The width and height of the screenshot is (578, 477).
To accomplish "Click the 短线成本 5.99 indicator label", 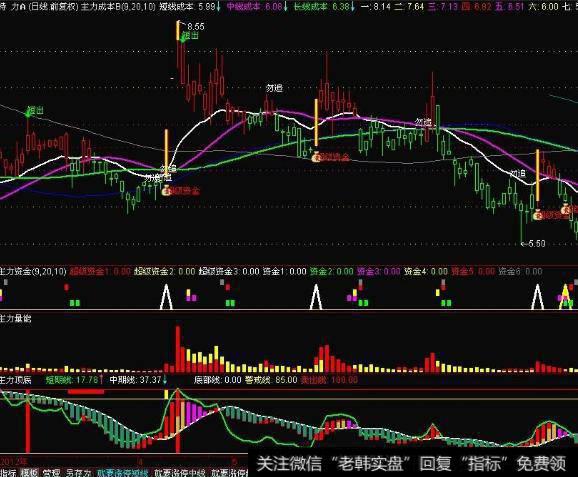I will coord(188,6).
